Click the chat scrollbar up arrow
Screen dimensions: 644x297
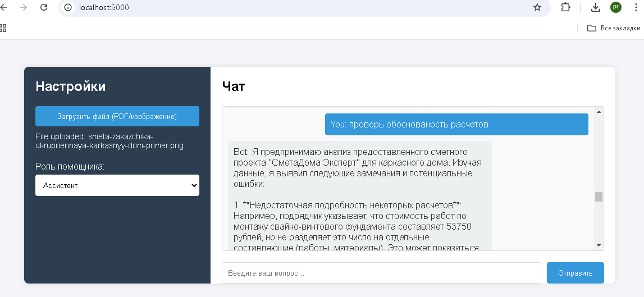(599, 112)
